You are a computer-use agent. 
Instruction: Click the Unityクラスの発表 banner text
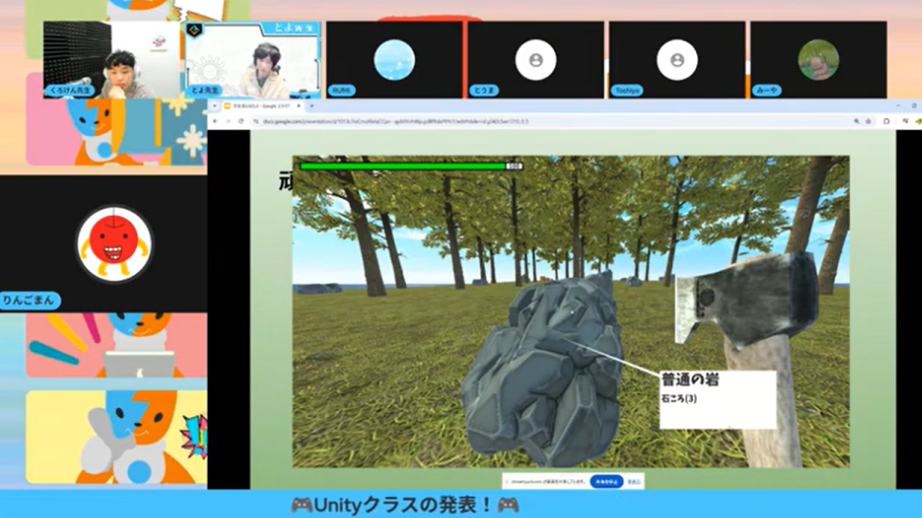[405, 504]
